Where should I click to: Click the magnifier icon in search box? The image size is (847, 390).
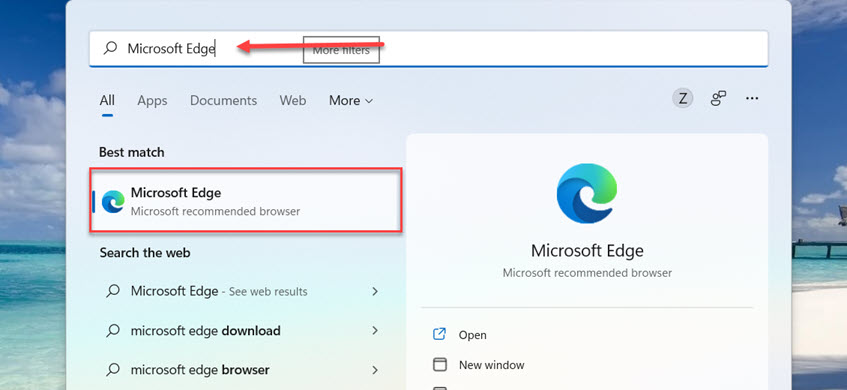pyautogui.click(x=110, y=49)
